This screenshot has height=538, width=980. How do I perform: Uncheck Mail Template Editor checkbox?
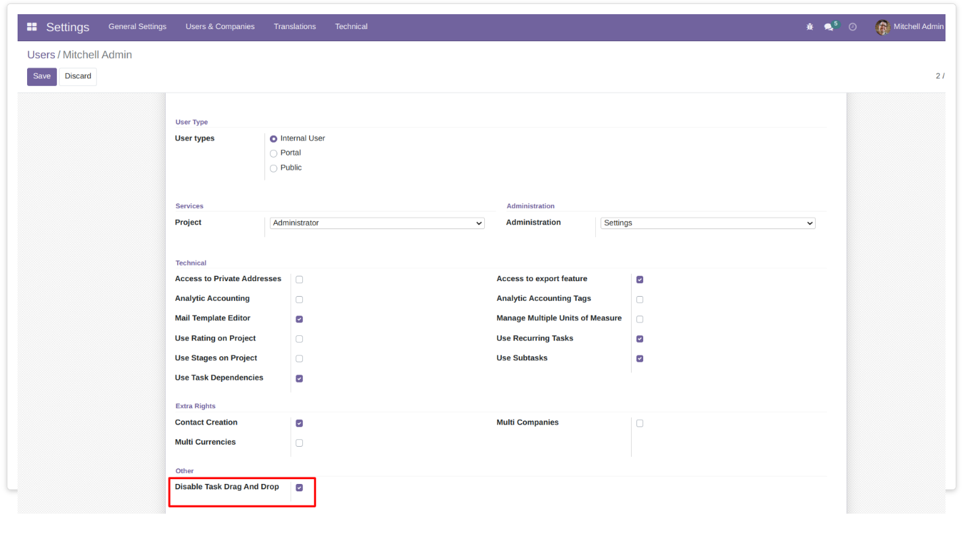click(299, 319)
